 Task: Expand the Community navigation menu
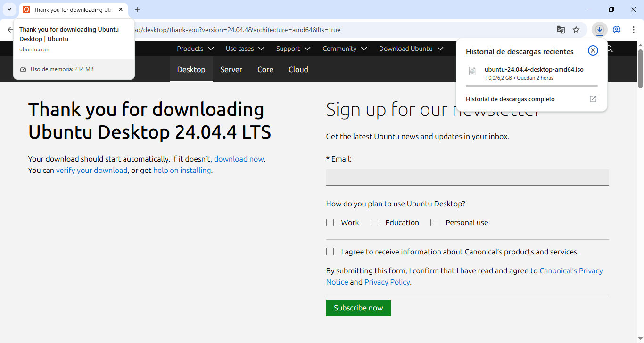click(x=345, y=49)
